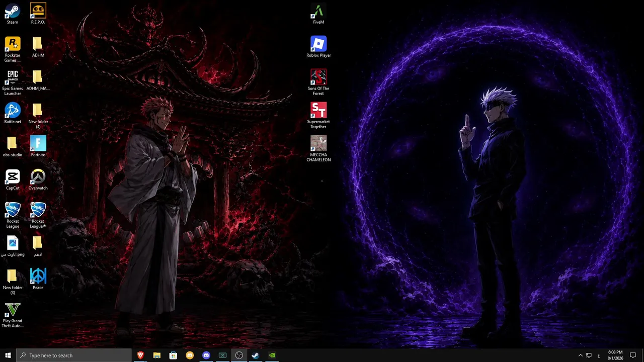Launch the Battle.net desktop shortcut
This screenshot has width=644, height=362.
click(x=13, y=113)
